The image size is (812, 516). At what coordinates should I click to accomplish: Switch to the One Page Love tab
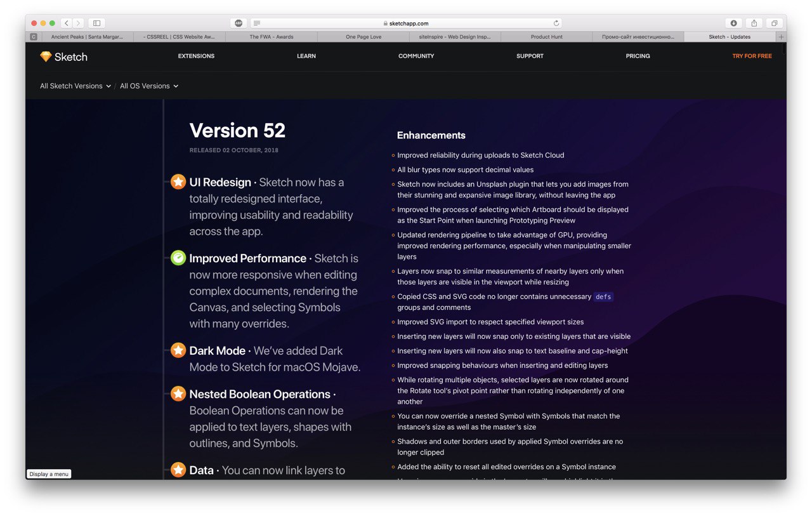tap(363, 37)
